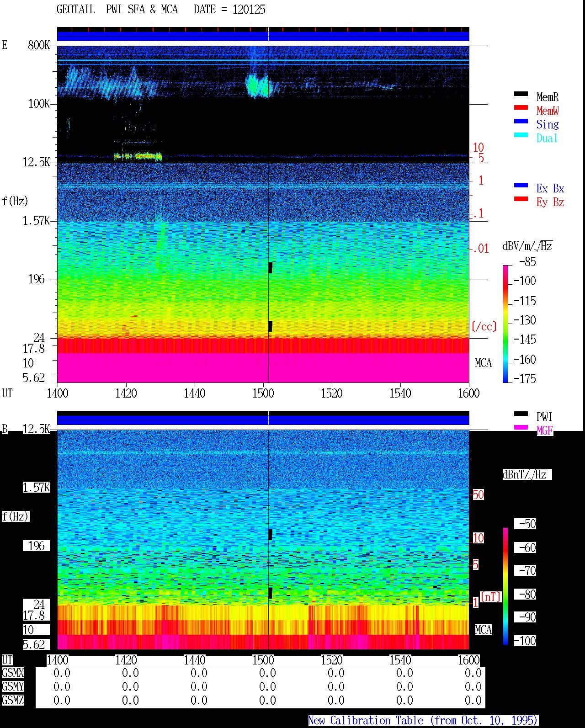Click the red swatch beside Ey Bz
The height and width of the screenshot is (728, 585).
pos(521,199)
